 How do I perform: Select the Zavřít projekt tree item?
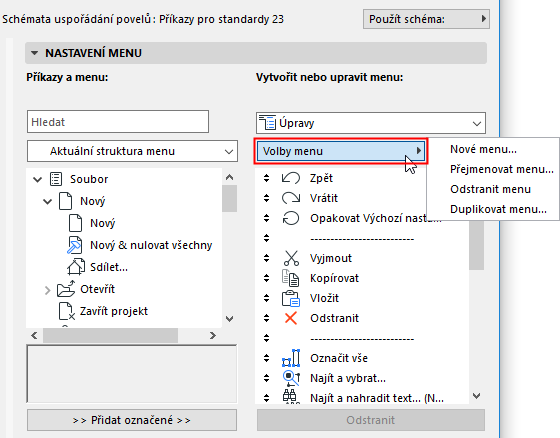114,311
